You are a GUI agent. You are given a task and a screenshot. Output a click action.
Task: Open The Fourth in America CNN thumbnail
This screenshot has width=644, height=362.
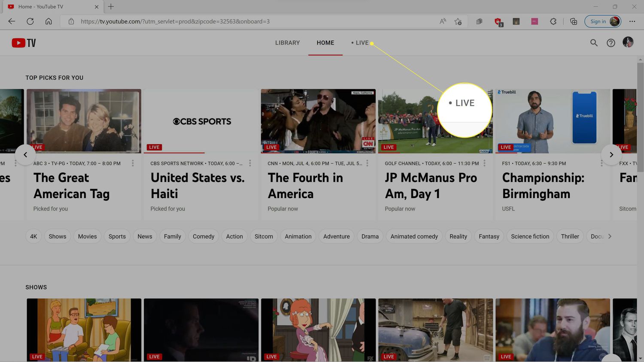[318, 121]
